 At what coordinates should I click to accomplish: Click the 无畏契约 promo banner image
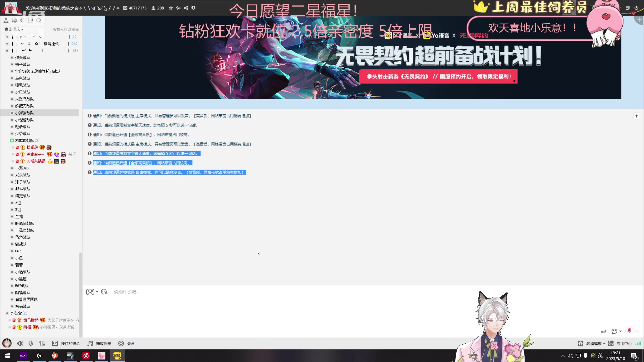363,57
